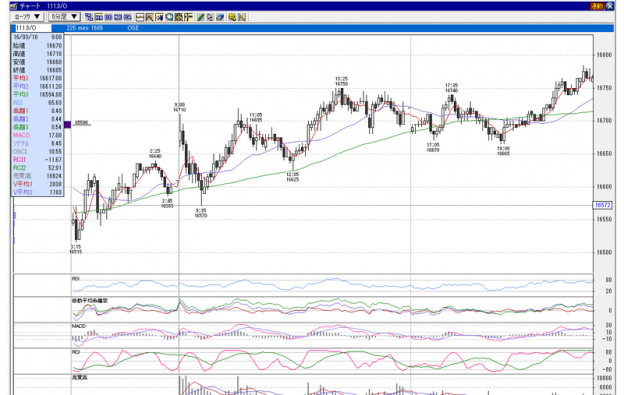Screen dimensions: 624x395
Task: Click the symbol code field 111.3/O
Action: coord(31,28)
